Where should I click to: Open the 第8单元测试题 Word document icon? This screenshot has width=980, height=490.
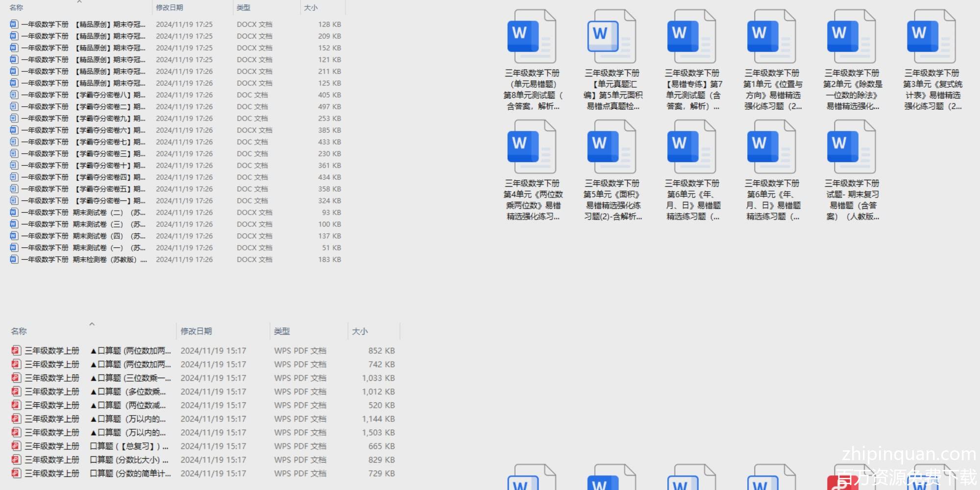(532, 37)
